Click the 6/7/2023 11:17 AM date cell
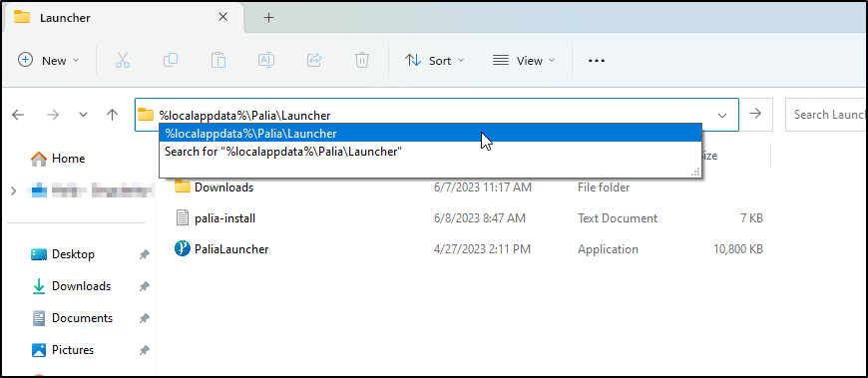Screen dimensions: 868x378 (x=483, y=188)
